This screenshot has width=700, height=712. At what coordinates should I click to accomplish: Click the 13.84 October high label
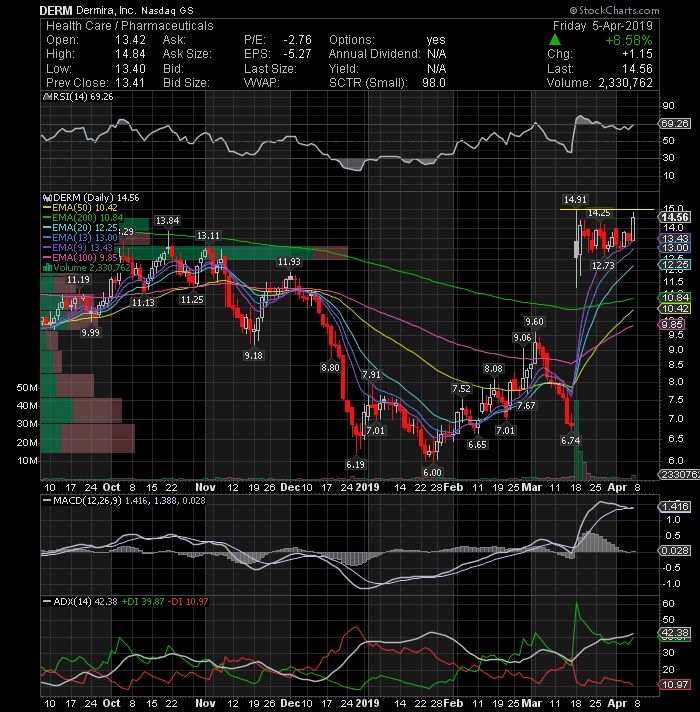(167, 221)
